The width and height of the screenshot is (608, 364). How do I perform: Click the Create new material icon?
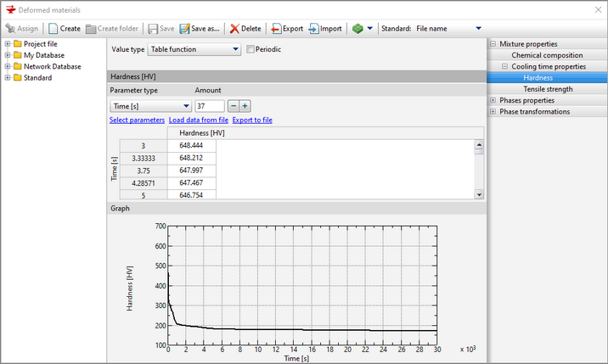tap(53, 28)
